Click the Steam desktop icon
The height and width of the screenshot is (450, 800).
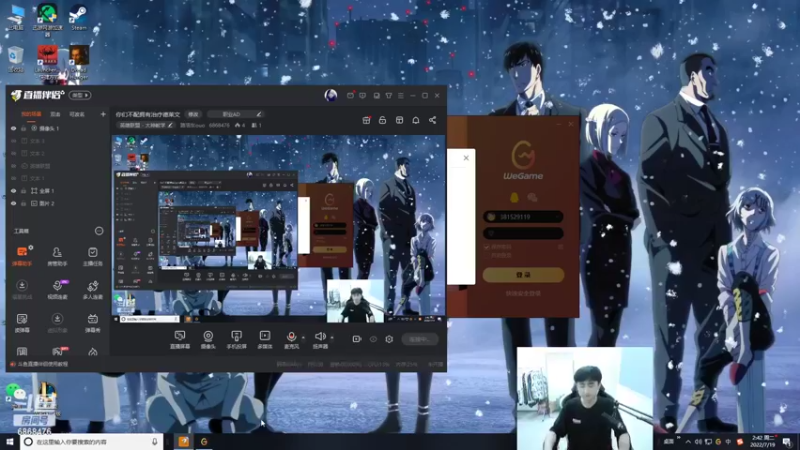point(78,17)
